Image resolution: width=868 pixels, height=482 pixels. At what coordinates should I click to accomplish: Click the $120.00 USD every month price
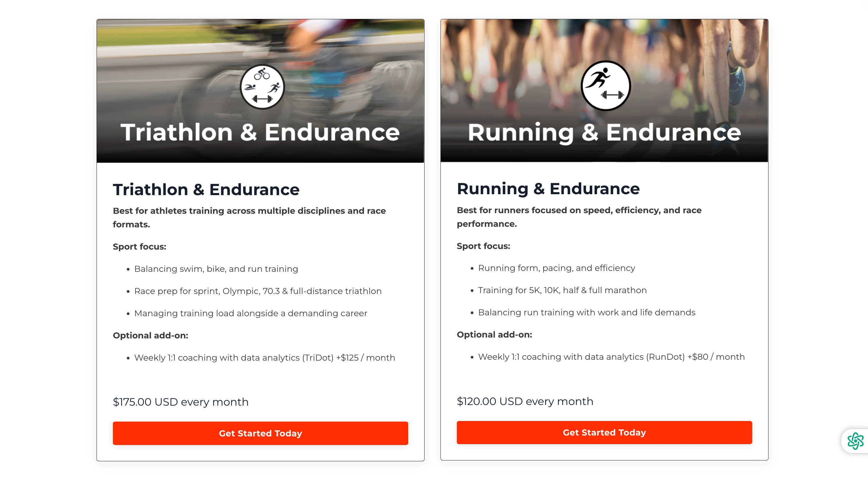525,401
